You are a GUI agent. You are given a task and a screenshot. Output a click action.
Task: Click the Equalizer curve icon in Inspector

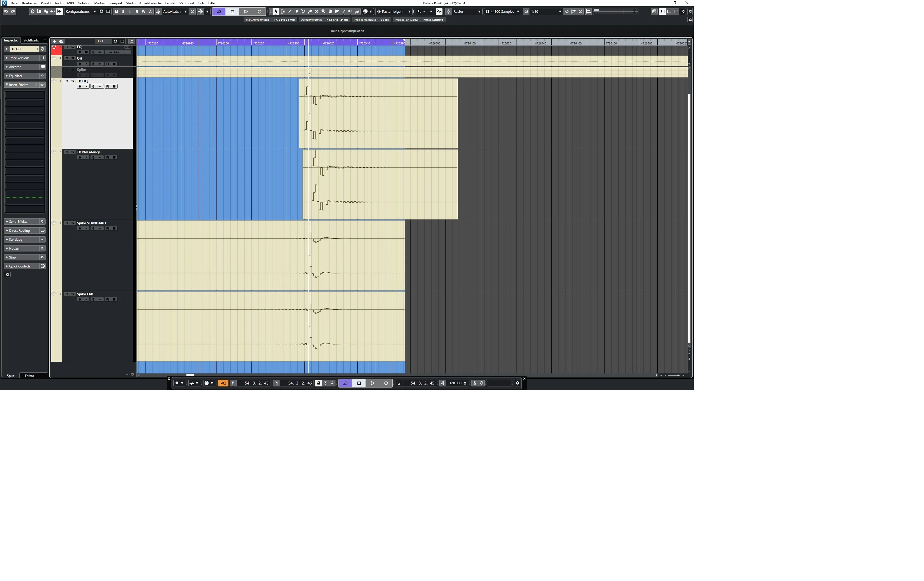[43, 76]
